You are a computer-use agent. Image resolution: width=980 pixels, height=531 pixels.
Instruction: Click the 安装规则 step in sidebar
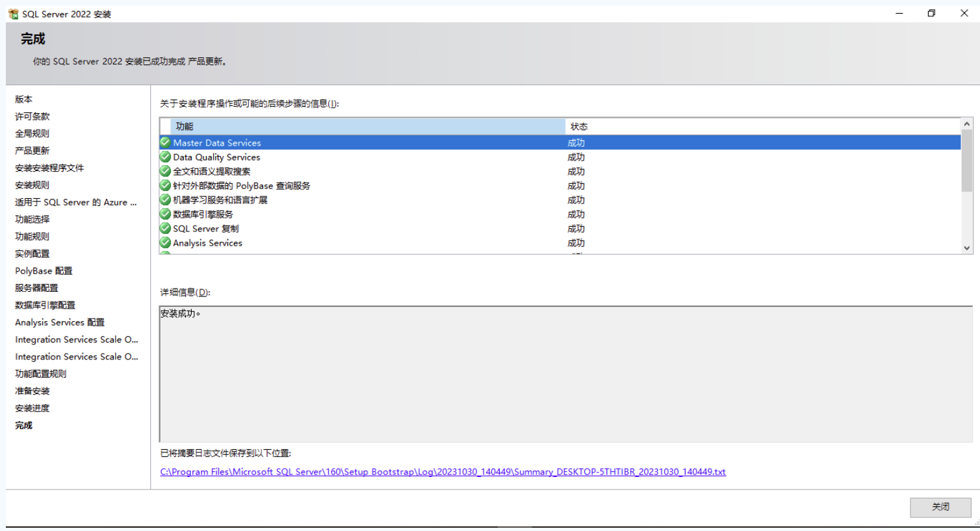click(x=32, y=185)
